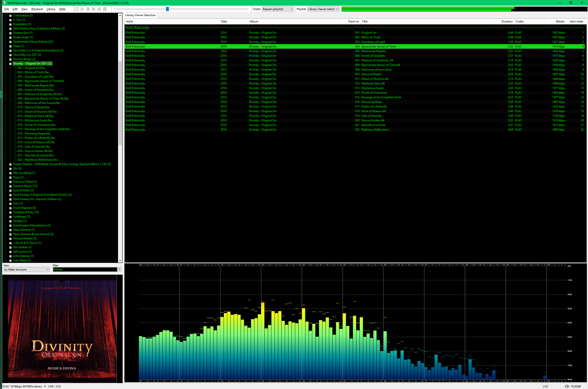Select playlist track 'Warmth of a Smile'
This screenshot has width=588, height=389.
point(354,125)
